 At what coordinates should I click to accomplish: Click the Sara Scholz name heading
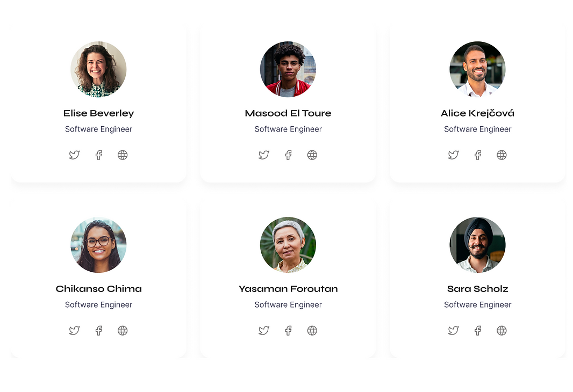[x=477, y=289]
